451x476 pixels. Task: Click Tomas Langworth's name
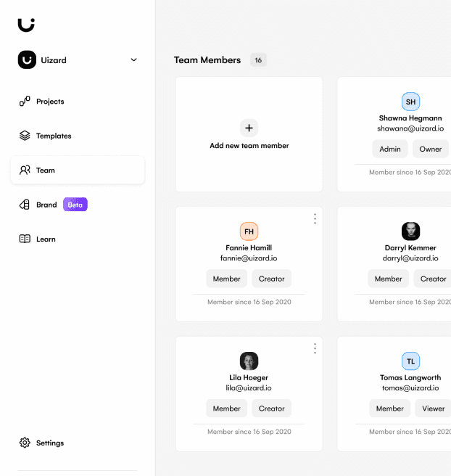point(410,377)
